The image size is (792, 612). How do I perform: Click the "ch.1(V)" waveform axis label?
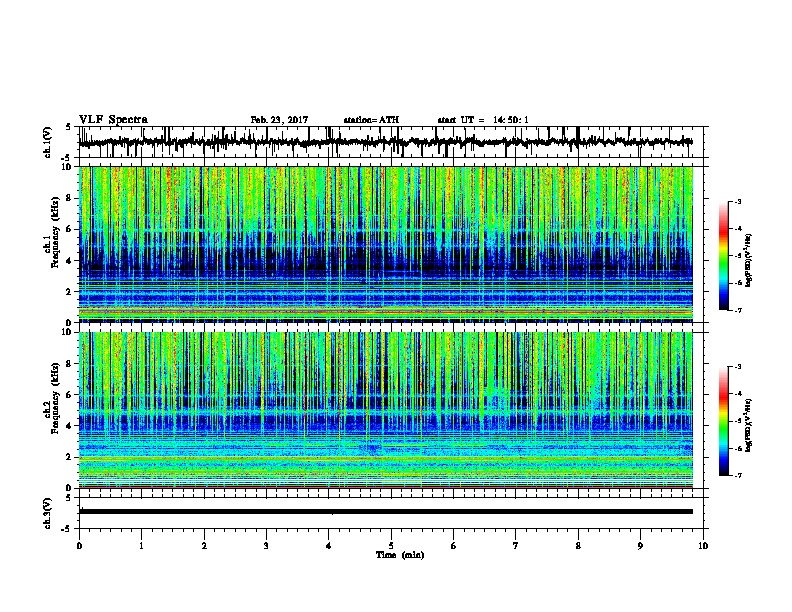tap(48, 142)
